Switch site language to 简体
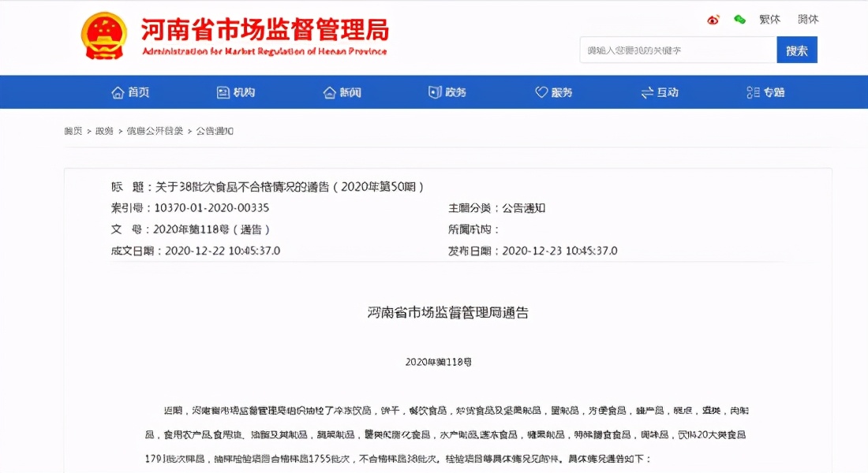This screenshot has height=473, width=868. click(807, 20)
